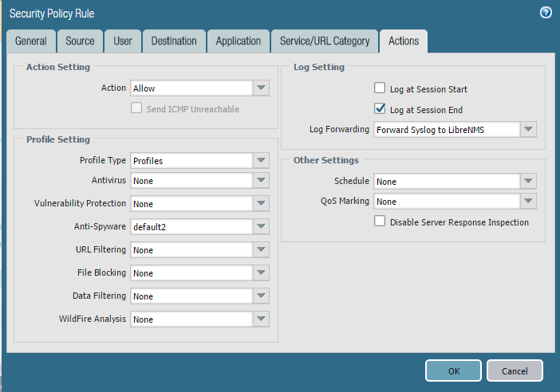Confirm rule with OK button
Screen dimensions: 560x392
point(454,371)
